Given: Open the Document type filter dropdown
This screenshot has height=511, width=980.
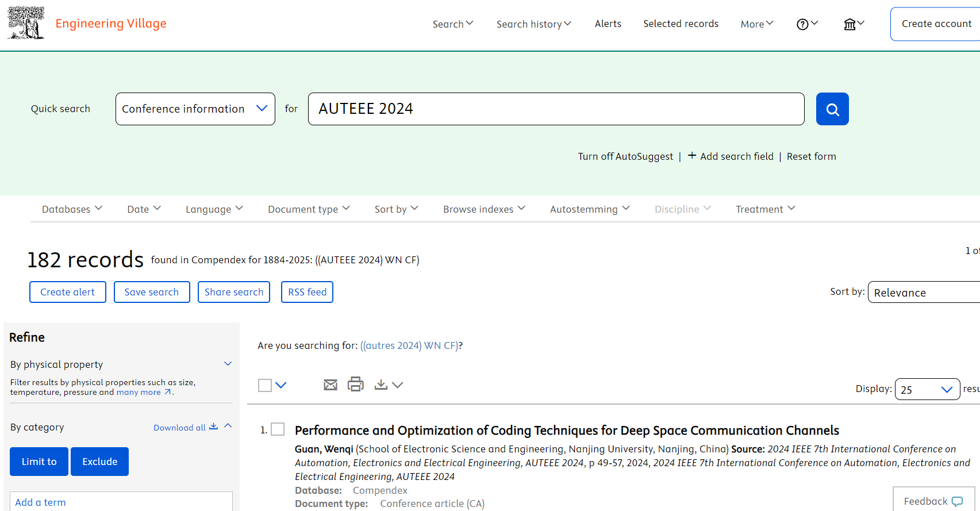Looking at the screenshot, I should (309, 209).
